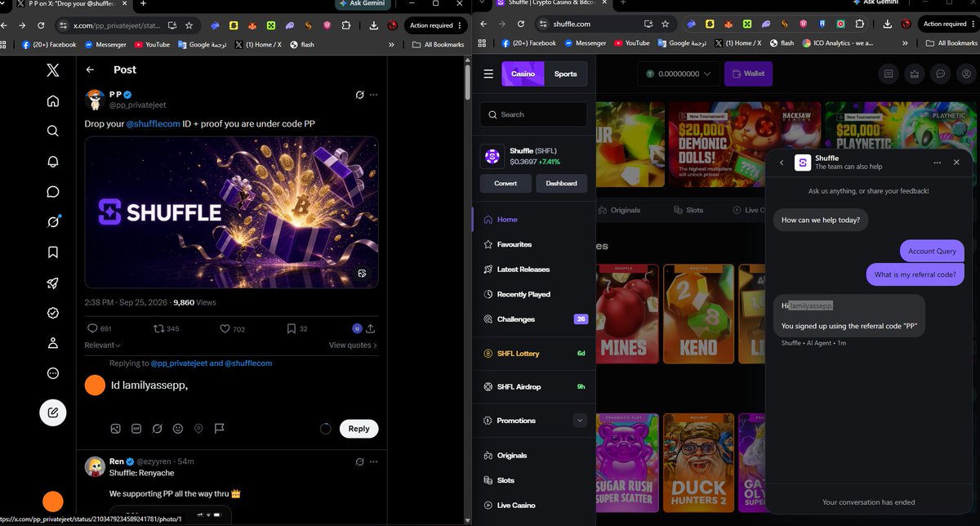Star the x.com page in address bar

click(189, 25)
